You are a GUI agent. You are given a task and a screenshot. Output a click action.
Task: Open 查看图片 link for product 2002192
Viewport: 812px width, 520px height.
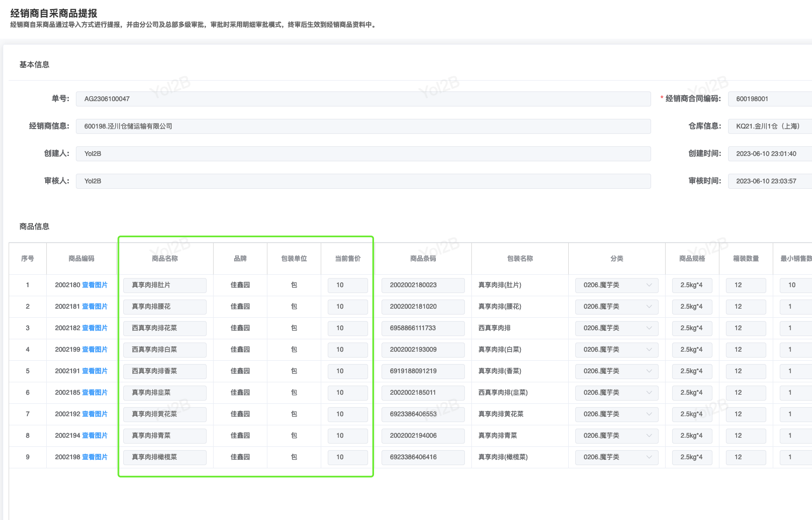pos(95,414)
